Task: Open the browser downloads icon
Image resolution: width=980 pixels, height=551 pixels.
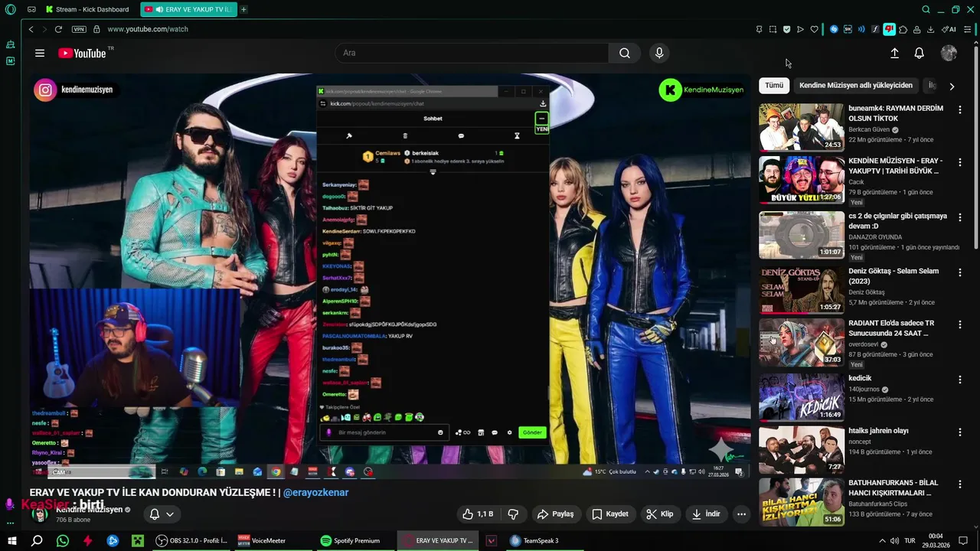Action: [x=930, y=29]
